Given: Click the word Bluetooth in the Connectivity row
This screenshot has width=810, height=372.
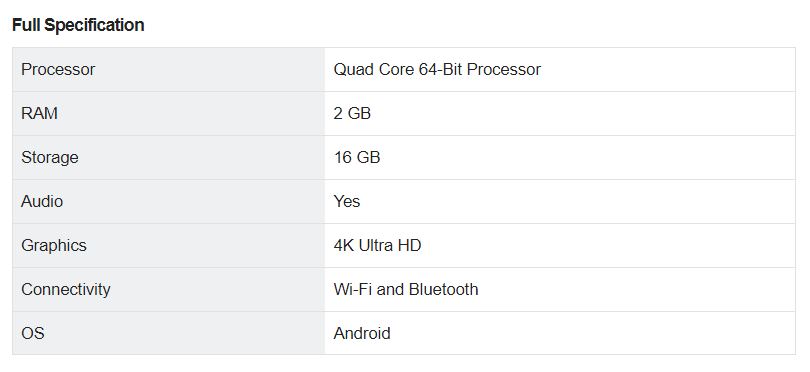Looking at the screenshot, I should coord(443,289).
